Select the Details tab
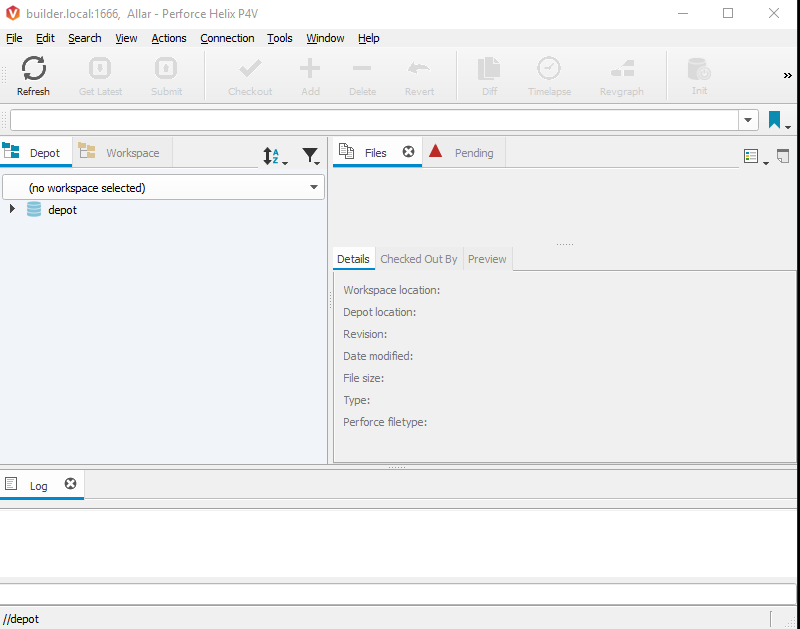800x629 pixels. tap(353, 259)
